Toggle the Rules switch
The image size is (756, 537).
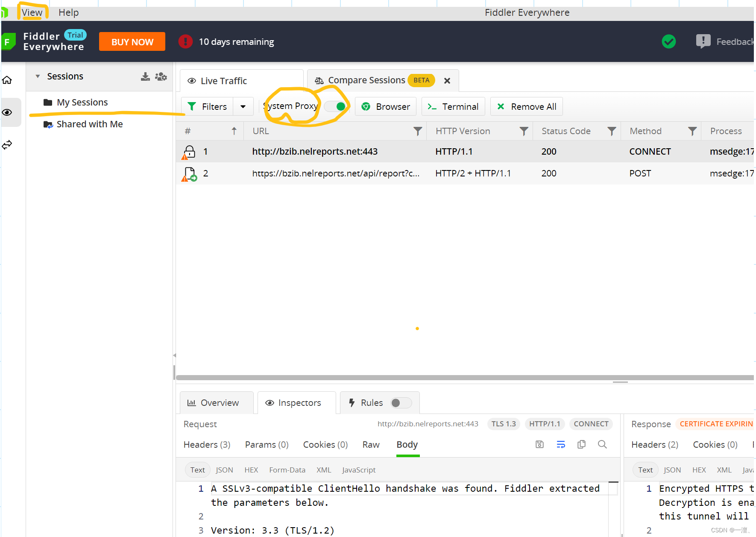401,403
